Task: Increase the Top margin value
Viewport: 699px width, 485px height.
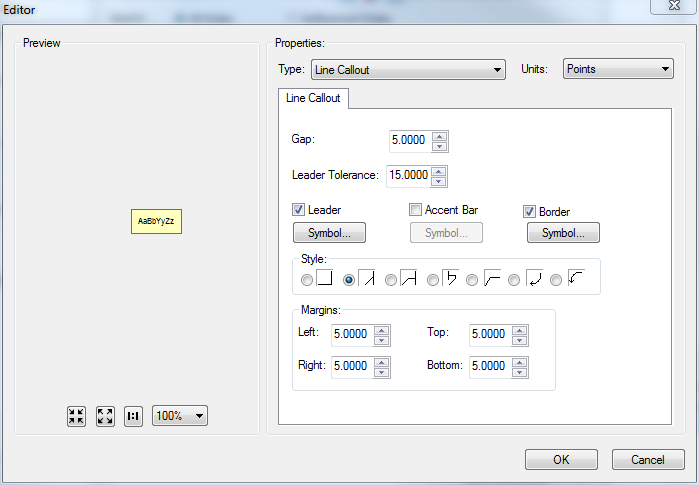Action: 520,330
